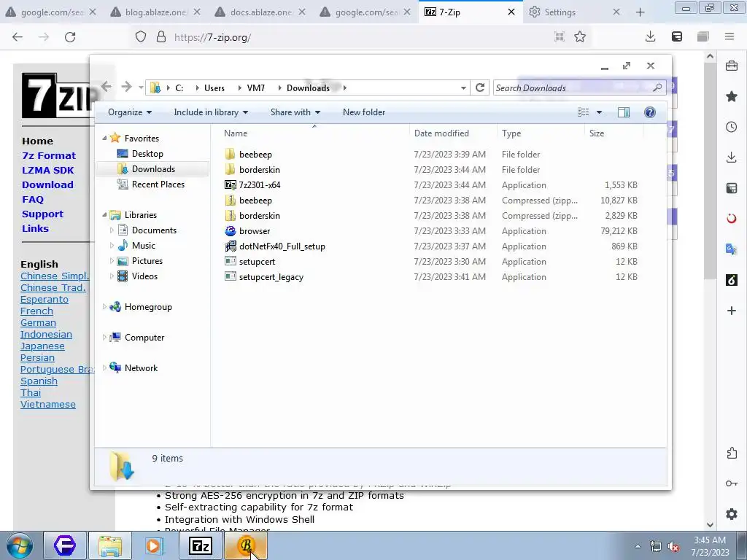Click the shield tracking protection icon
The height and width of the screenshot is (560, 747).
click(x=141, y=36)
